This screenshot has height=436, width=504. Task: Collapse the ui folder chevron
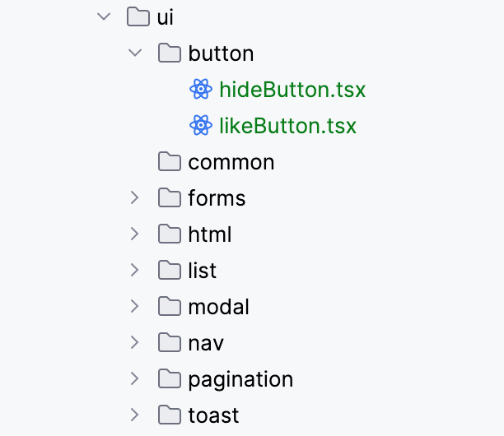[x=103, y=16]
